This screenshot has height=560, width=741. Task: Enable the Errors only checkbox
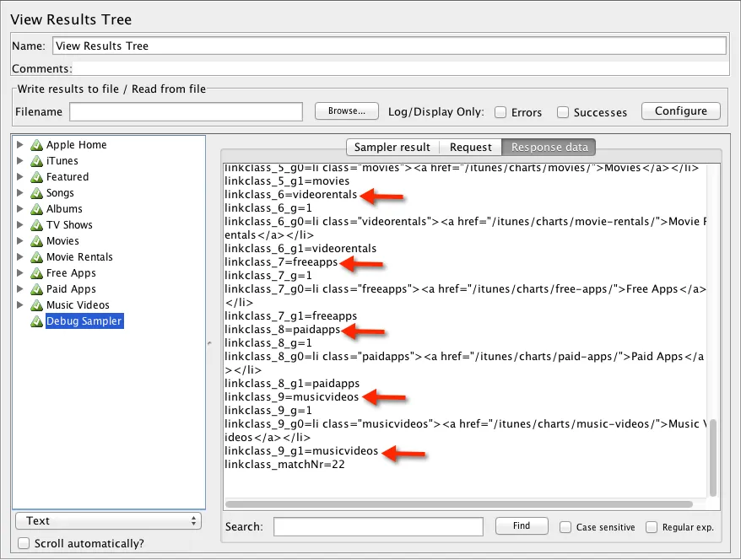(x=500, y=112)
